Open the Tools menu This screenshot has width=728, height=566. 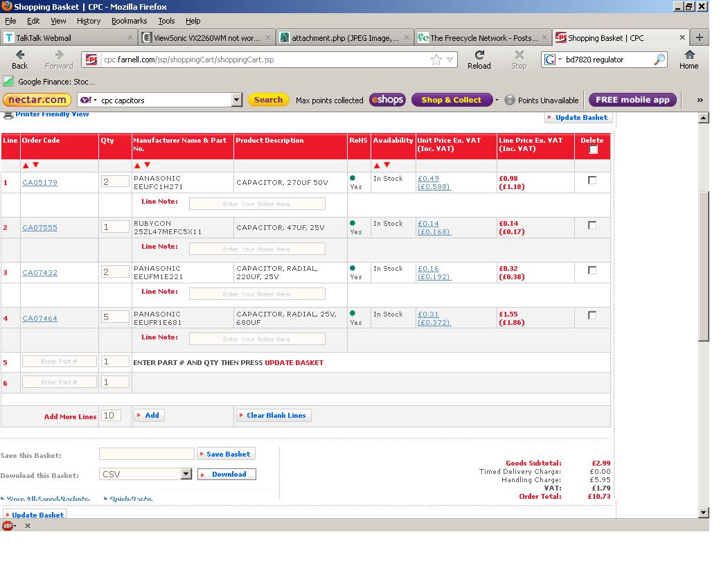(166, 21)
